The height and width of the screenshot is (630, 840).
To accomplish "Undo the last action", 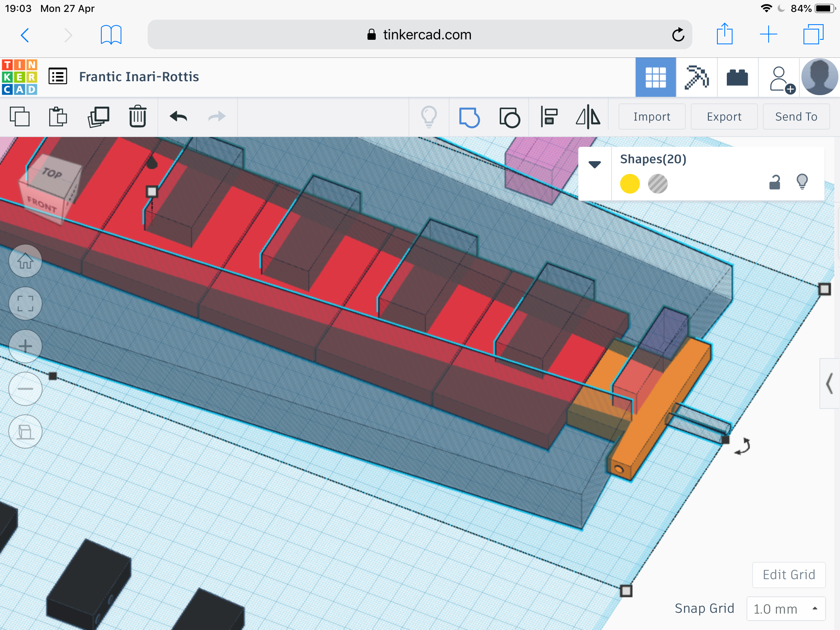I will pos(178,116).
